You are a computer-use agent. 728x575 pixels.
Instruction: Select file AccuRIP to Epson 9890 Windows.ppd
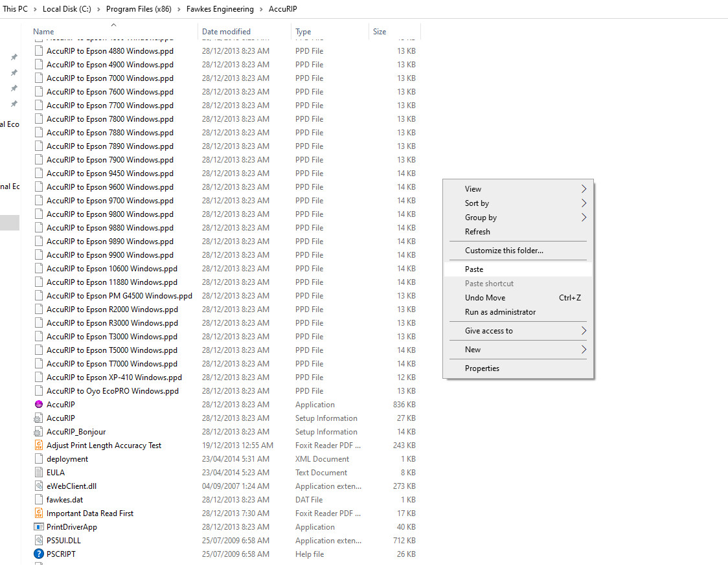[110, 242]
